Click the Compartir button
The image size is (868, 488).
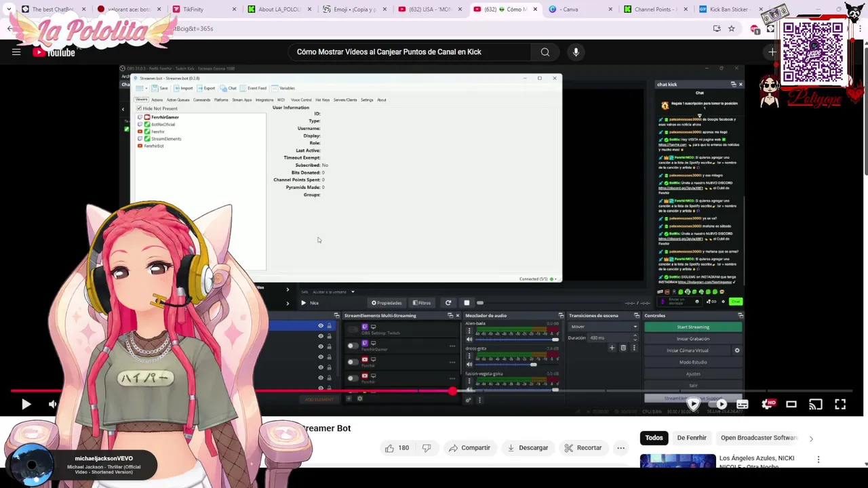pos(469,448)
